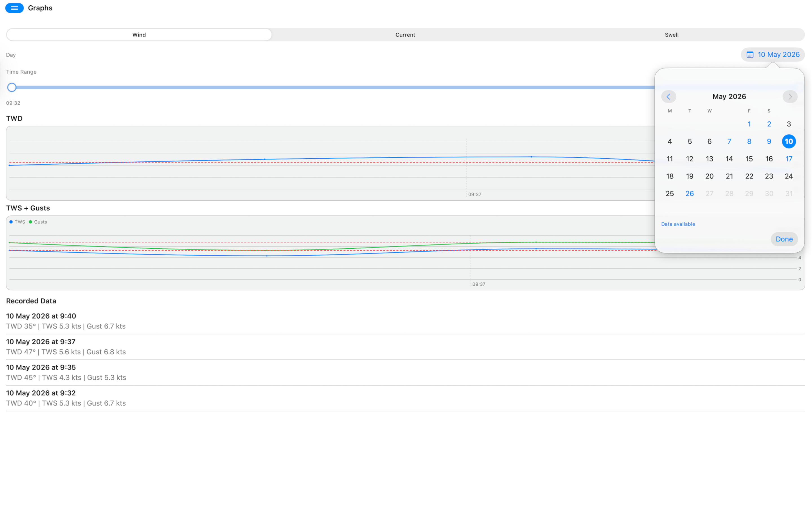
Task: Select May 26 in the calendar
Action: pos(690,194)
